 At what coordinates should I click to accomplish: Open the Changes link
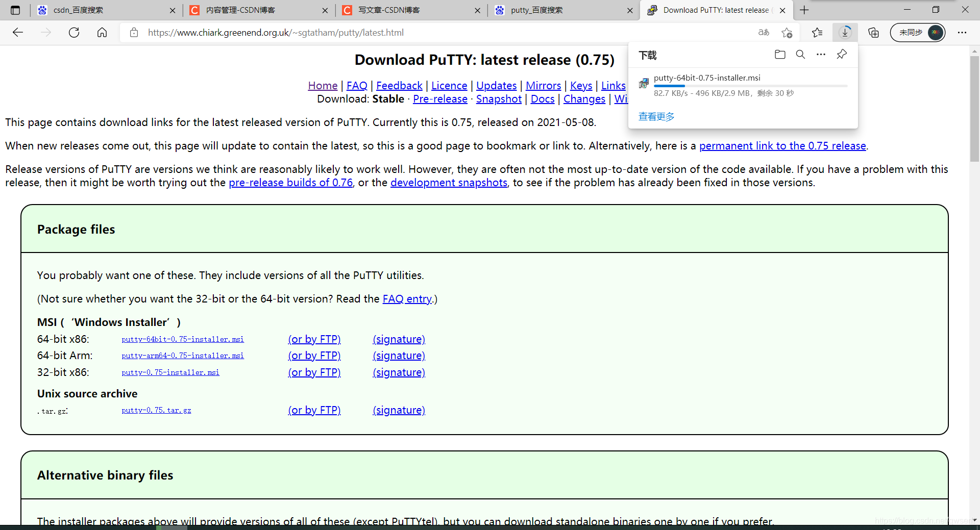click(x=584, y=99)
